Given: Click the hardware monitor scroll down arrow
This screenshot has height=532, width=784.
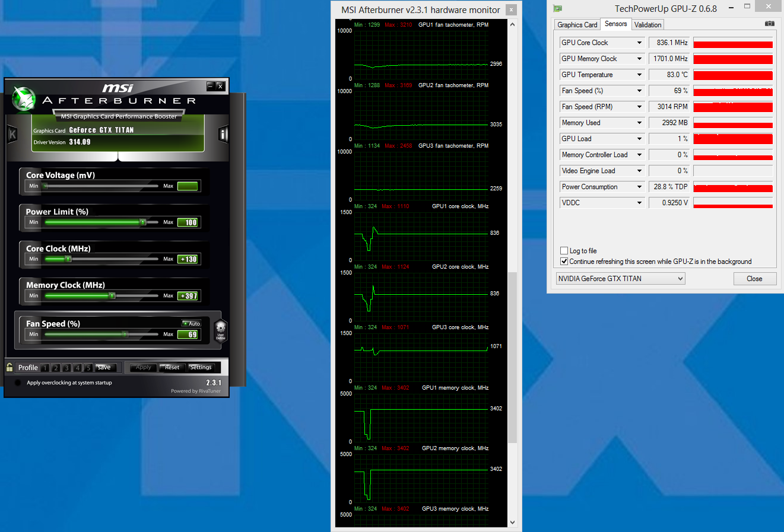Looking at the screenshot, I should pyautogui.click(x=512, y=523).
